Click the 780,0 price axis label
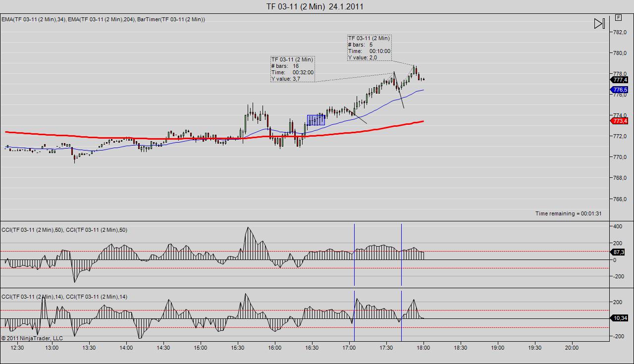 pyautogui.click(x=620, y=53)
